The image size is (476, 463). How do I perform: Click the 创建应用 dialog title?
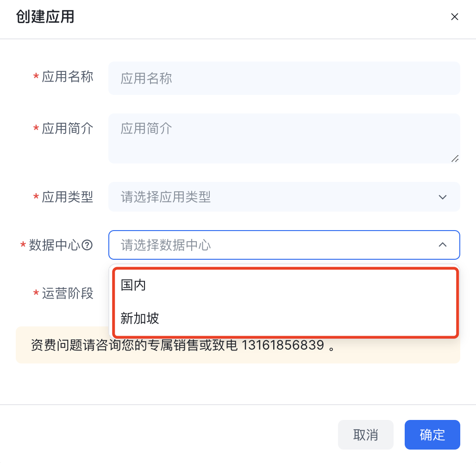pyautogui.click(x=45, y=17)
